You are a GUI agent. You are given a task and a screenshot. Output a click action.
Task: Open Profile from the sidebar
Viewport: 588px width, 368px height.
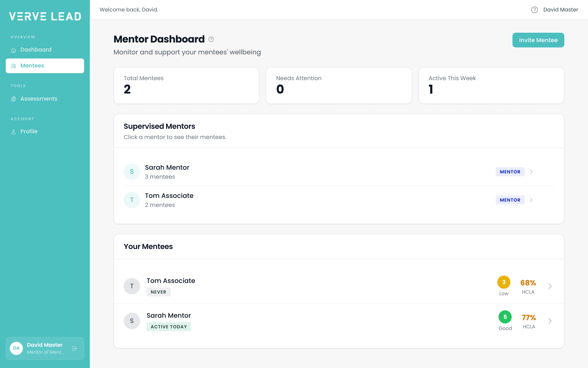coord(45,131)
